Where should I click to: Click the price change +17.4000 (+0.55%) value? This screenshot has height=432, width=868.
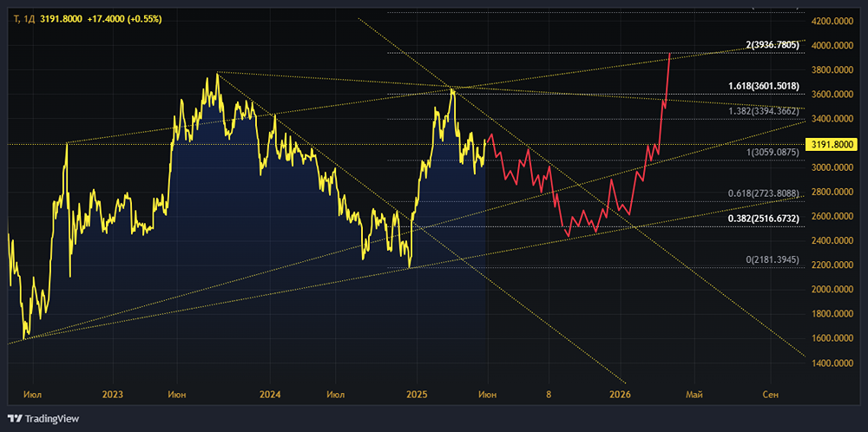pyautogui.click(x=124, y=19)
